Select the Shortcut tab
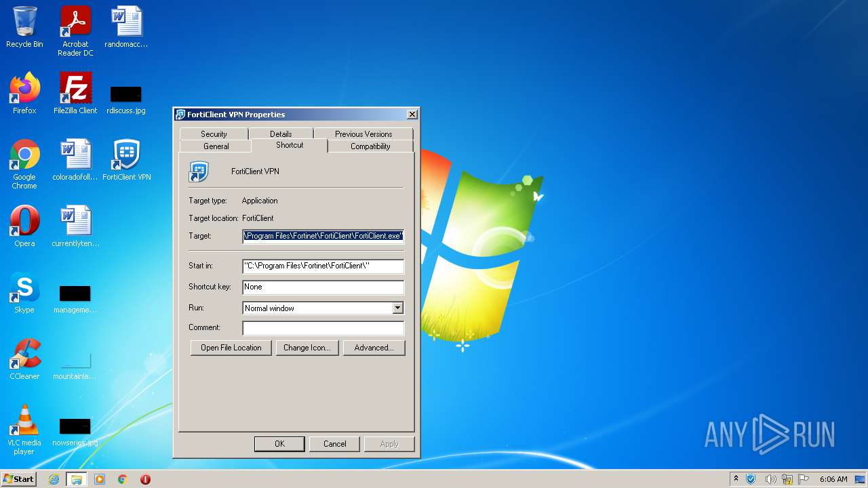The height and width of the screenshot is (488, 868). (290, 145)
